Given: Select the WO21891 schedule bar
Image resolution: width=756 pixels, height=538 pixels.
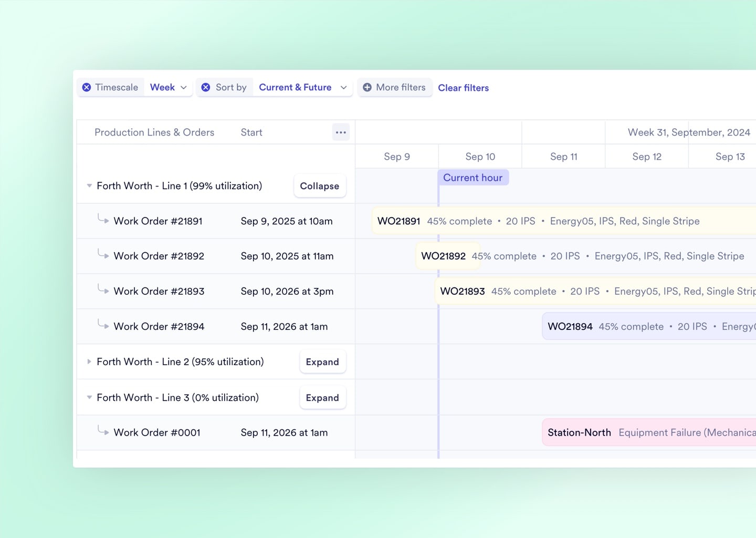Looking at the screenshot, I should point(525,221).
